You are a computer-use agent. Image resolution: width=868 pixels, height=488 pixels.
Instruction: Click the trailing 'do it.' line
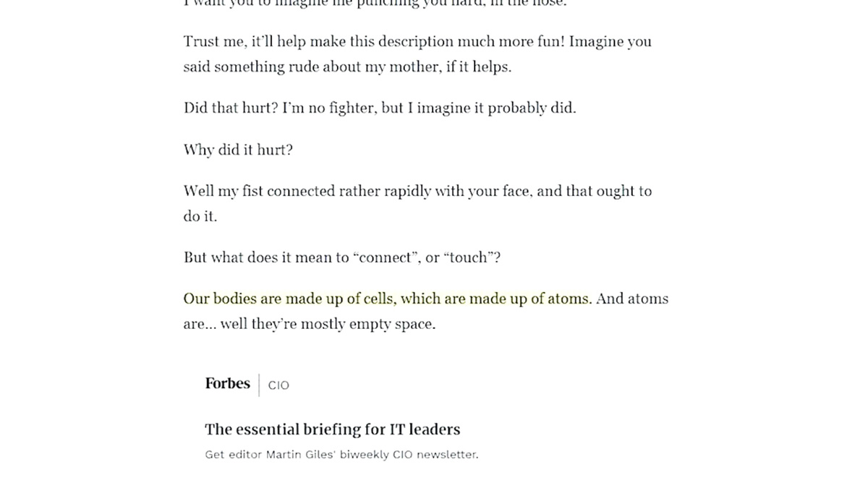pos(200,216)
